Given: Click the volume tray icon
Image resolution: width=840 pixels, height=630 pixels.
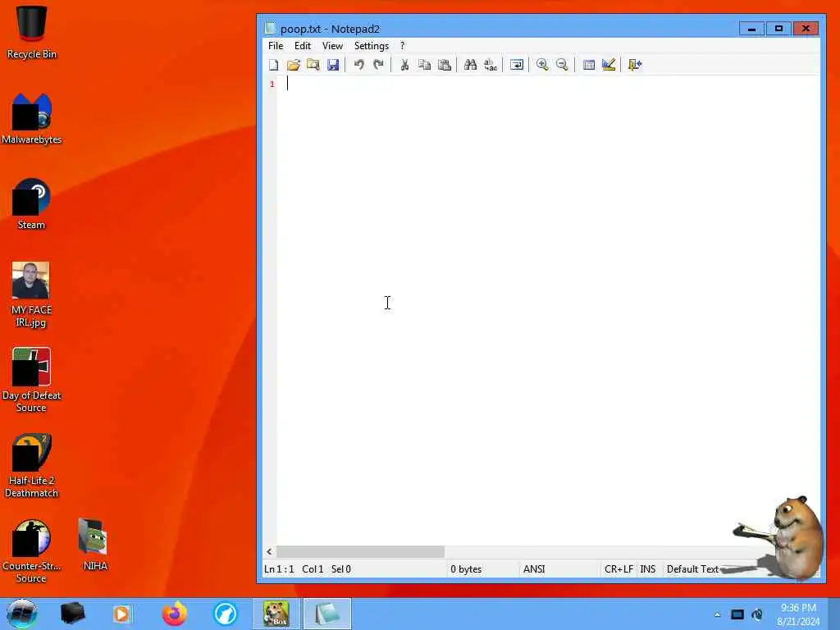Looking at the screenshot, I should coord(757,614).
